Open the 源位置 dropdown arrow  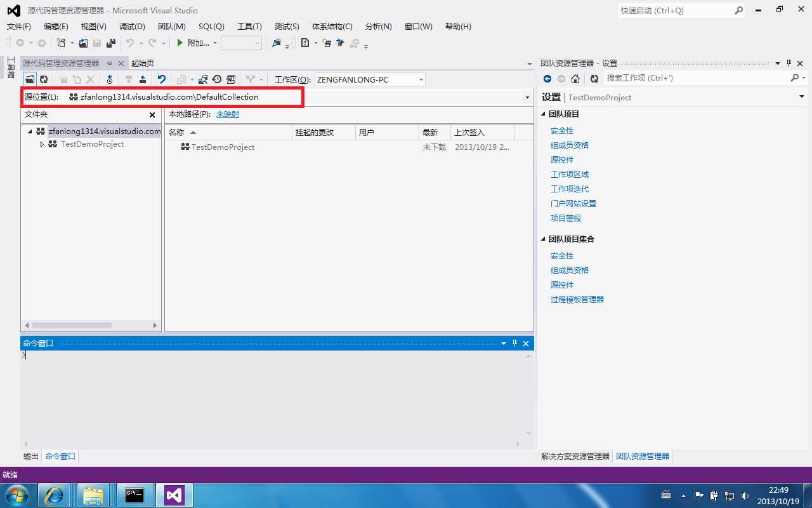[527, 97]
